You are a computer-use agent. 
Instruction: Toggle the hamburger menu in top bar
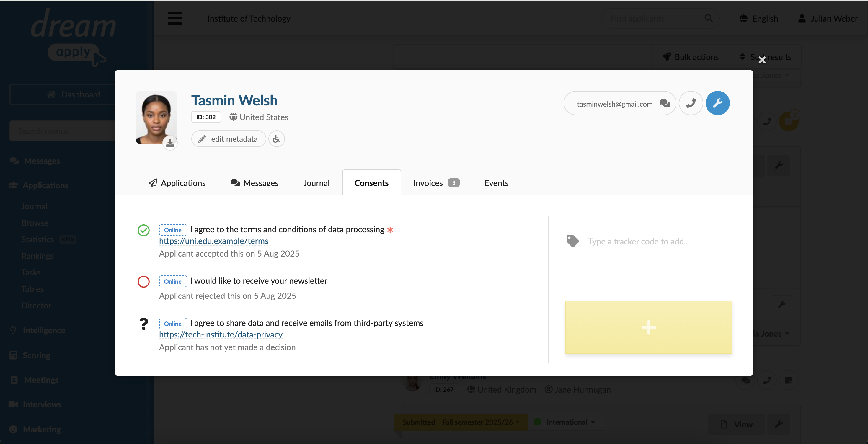(x=175, y=18)
